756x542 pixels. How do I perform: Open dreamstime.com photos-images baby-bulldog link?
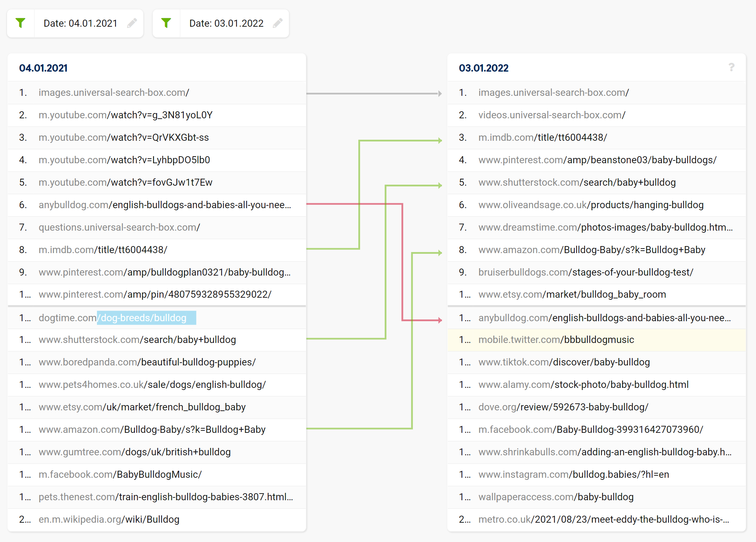(606, 227)
